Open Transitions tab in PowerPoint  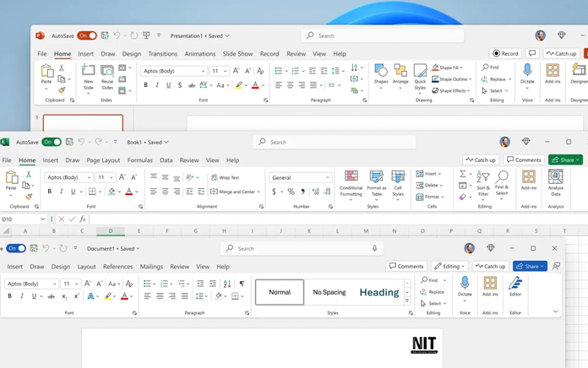[x=163, y=54]
